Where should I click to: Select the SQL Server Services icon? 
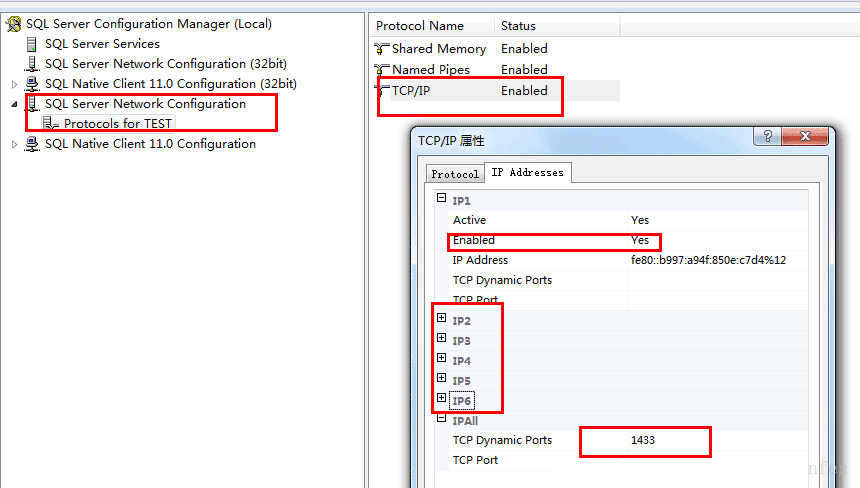[32, 44]
